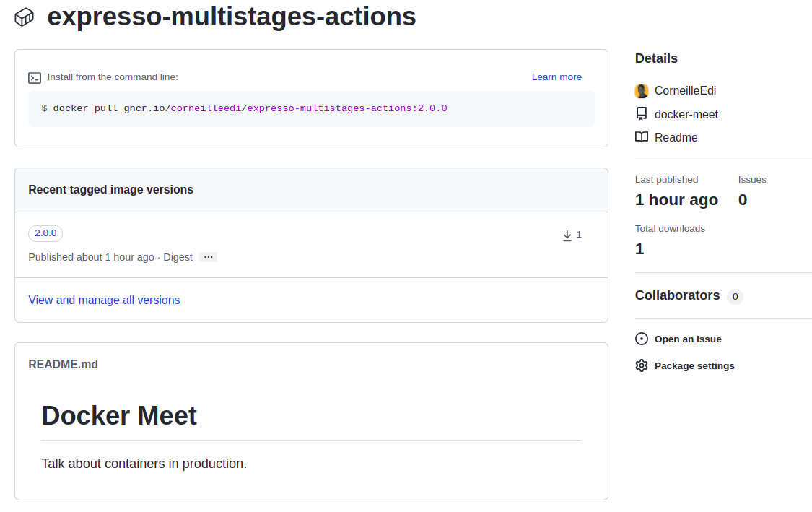Screen dimensions: 812x512
Task: Click the download arrow next to version count
Action: tap(567, 234)
